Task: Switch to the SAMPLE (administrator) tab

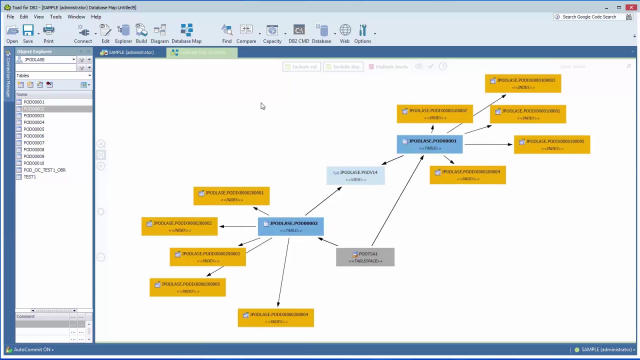Action: [x=127, y=52]
